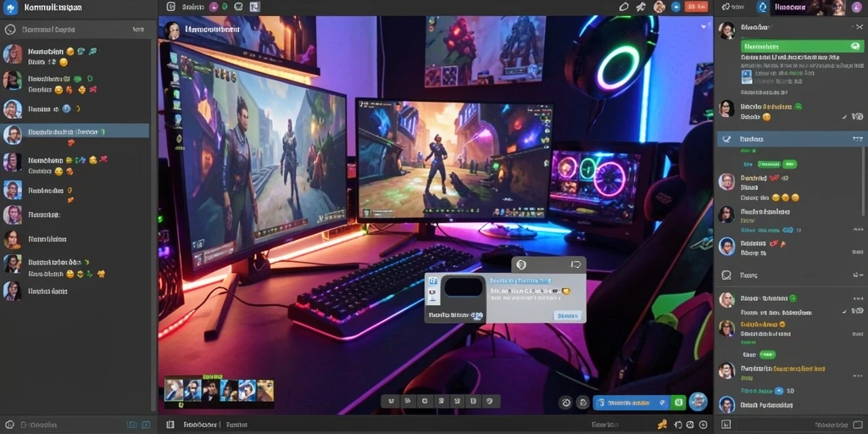Click the round timer icon left of blue message bar
Image resolution: width=868 pixels, height=434 pixels.
coord(565,403)
